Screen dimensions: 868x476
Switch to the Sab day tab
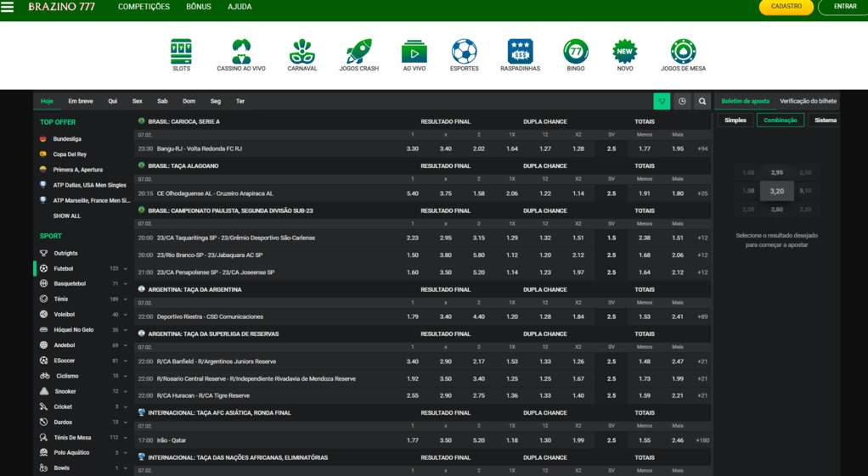pos(162,101)
